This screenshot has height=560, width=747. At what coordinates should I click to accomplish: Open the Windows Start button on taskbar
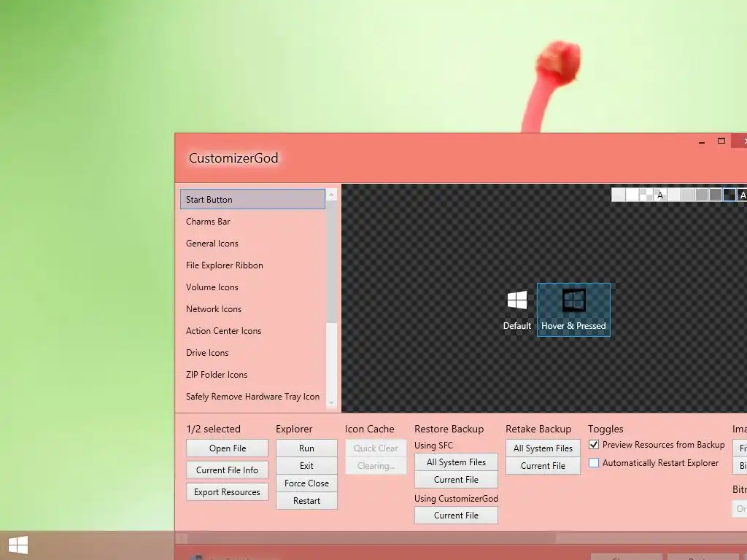point(18,545)
